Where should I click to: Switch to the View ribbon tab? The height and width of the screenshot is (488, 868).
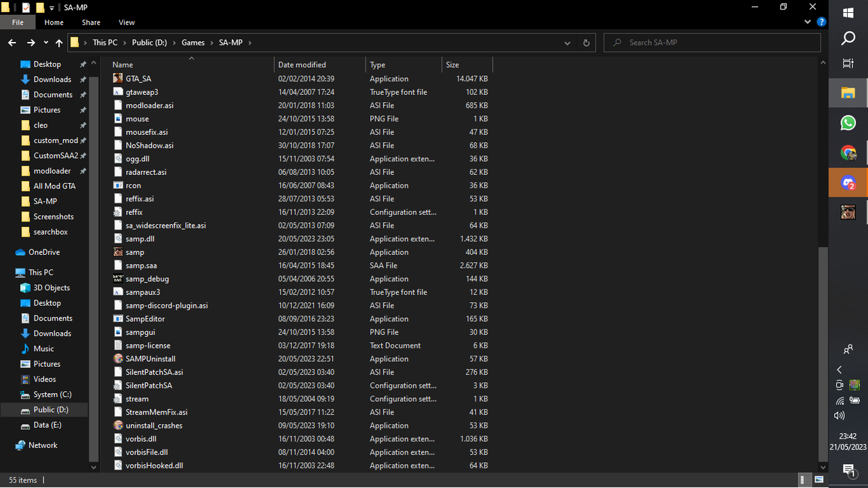[x=126, y=22]
